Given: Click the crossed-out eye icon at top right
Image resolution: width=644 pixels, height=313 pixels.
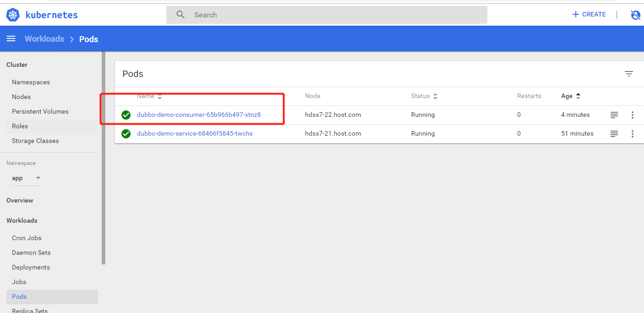Looking at the screenshot, I should (x=635, y=15).
